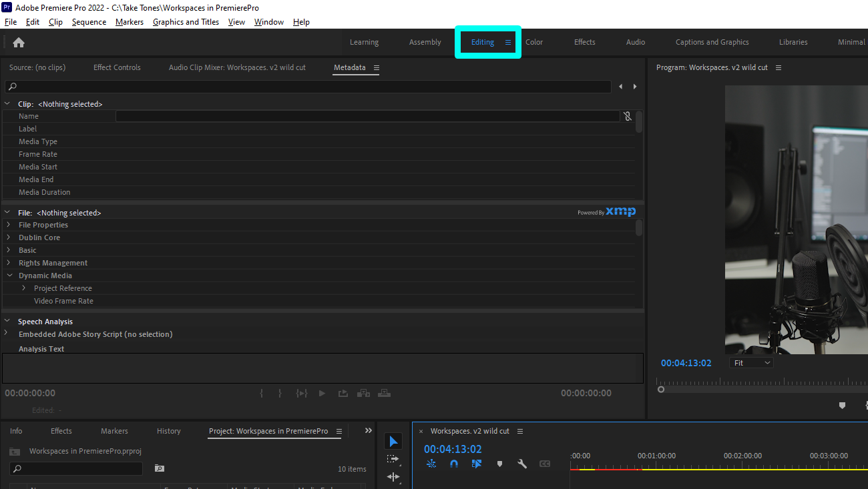This screenshot has width=868, height=489.
Task: Open Timeline Display Settings wrench
Action: [x=522, y=464]
